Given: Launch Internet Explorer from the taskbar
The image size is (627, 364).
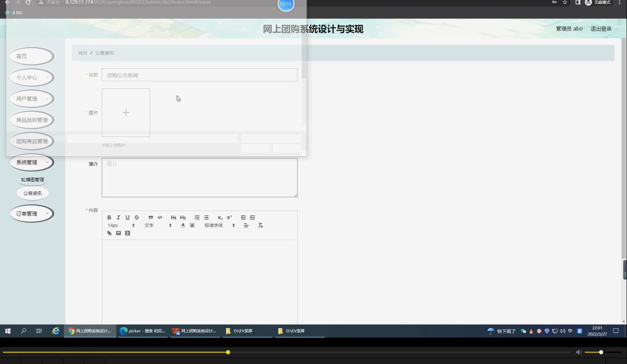Looking at the screenshot, I should (55, 331).
